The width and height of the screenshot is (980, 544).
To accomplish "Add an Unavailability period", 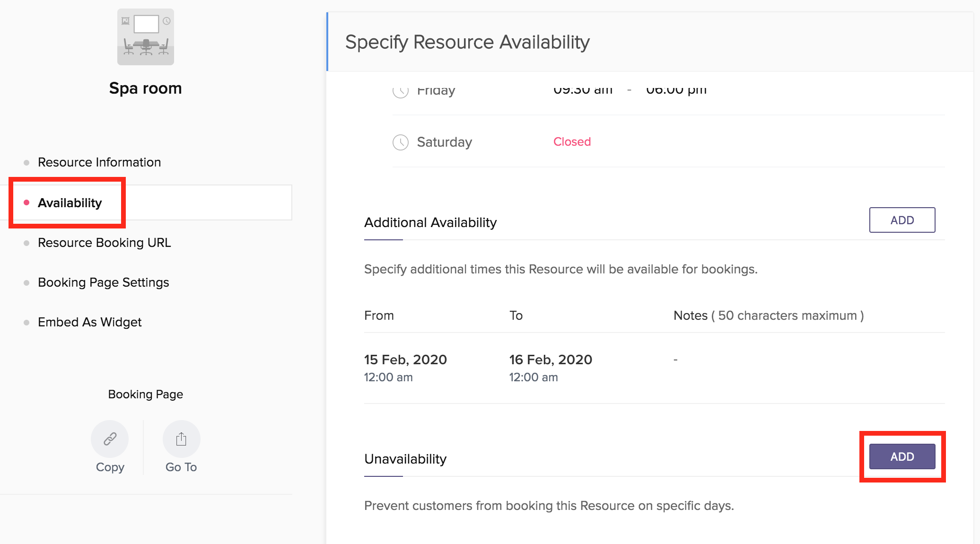I will (901, 456).
